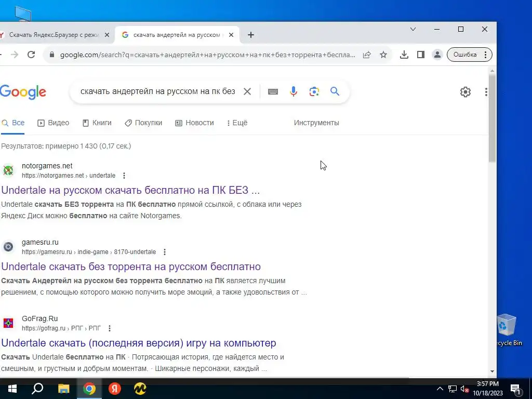The height and width of the screenshot is (399, 532).
Task: Show hidden system tray icons
Action: pos(440,389)
